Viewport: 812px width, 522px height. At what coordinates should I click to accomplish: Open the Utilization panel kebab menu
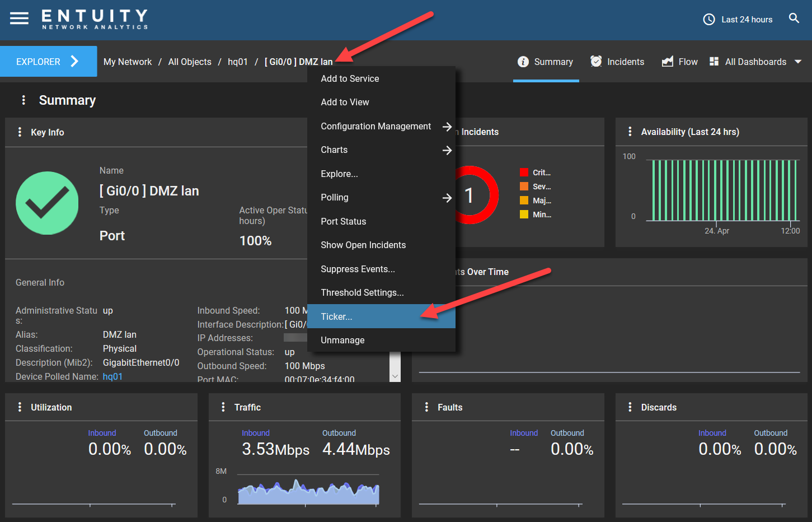(20, 407)
